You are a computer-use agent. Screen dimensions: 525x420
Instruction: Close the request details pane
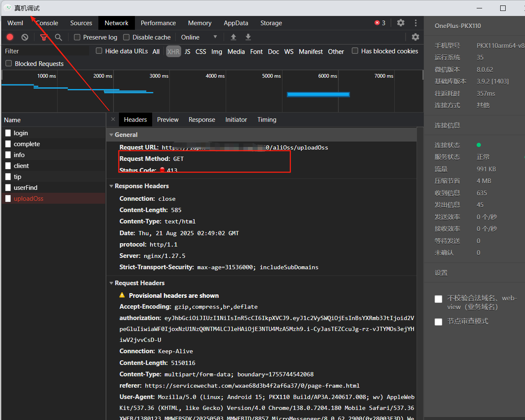point(113,119)
